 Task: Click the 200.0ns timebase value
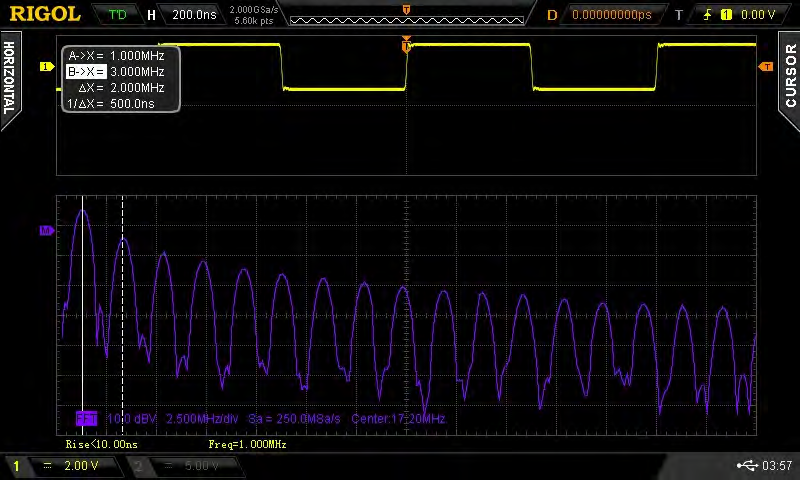click(x=194, y=15)
